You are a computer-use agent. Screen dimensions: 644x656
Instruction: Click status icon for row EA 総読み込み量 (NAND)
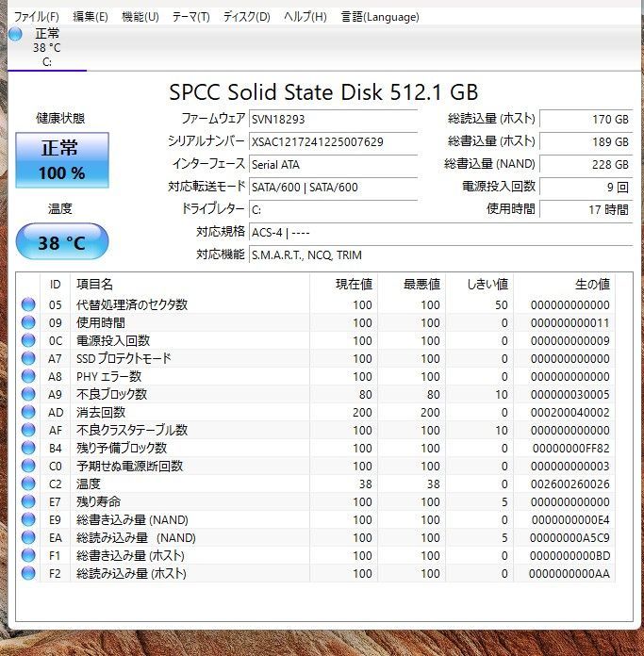28,537
